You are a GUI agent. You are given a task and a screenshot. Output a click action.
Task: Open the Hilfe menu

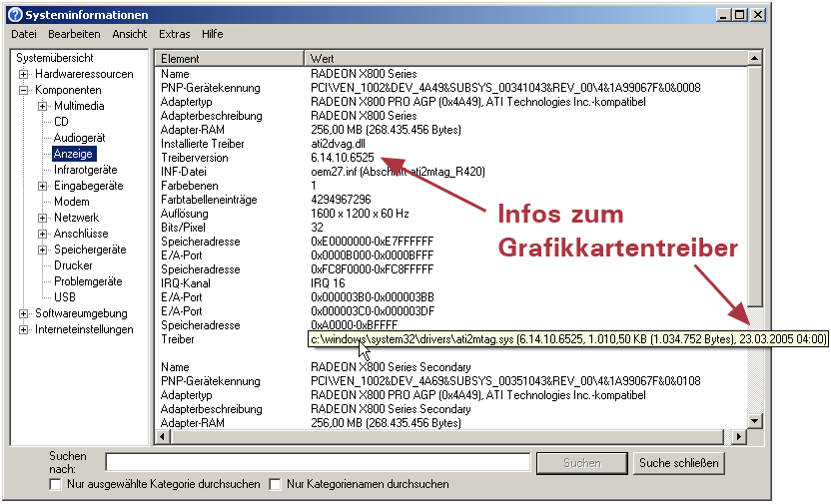click(212, 34)
